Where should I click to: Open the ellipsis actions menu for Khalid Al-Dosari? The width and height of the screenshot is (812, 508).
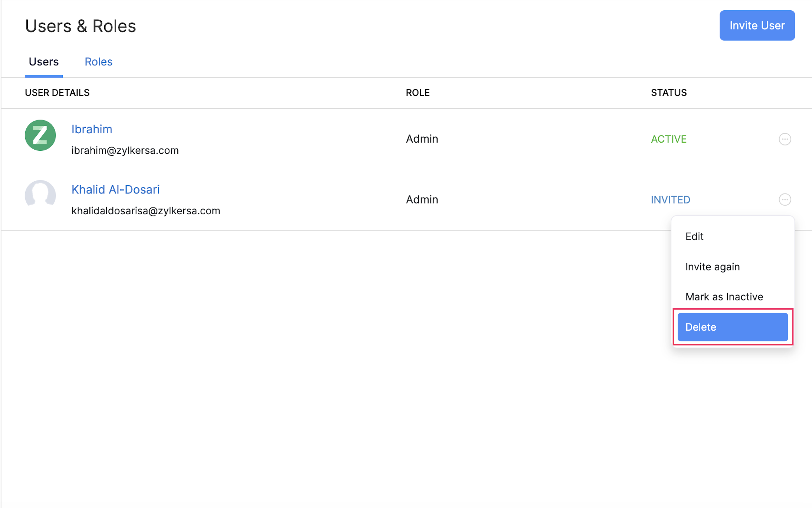click(x=785, y=199)
